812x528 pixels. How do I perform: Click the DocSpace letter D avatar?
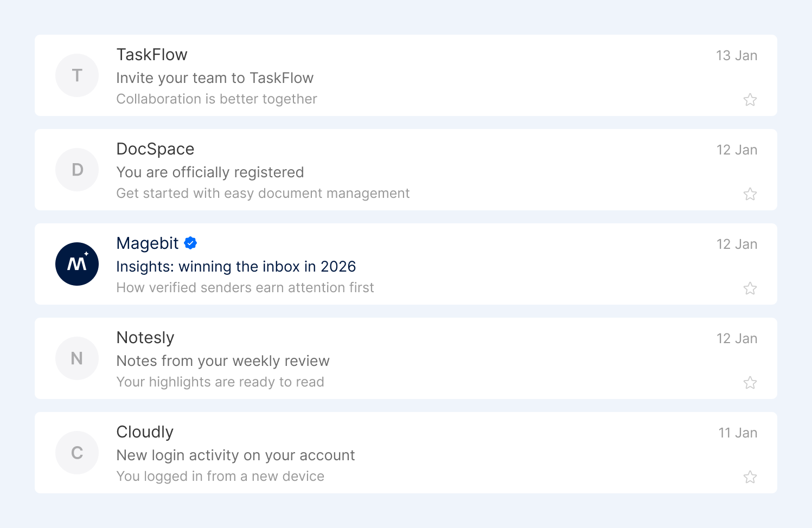[x=77, y=170]
